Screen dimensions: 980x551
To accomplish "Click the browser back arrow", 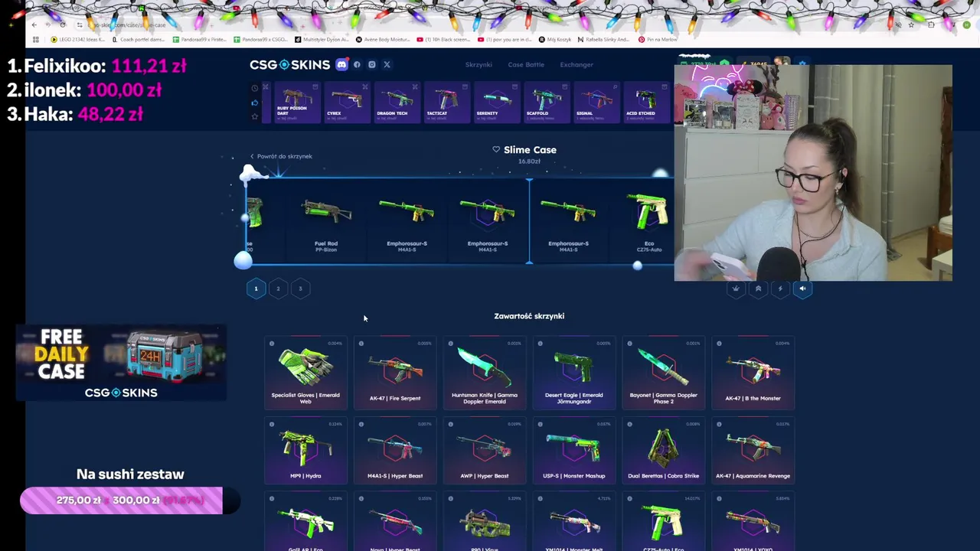I will click(x=34, y=24).
